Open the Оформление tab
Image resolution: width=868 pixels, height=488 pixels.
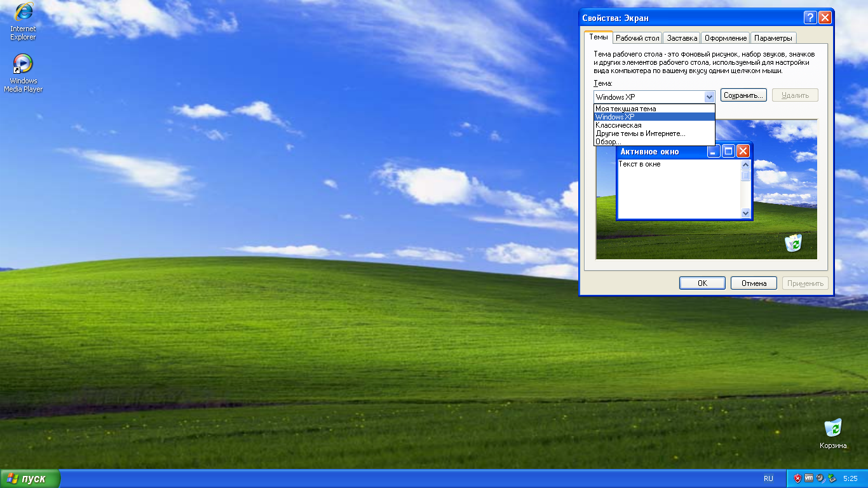pyautogui.click(x=725, y=38)
